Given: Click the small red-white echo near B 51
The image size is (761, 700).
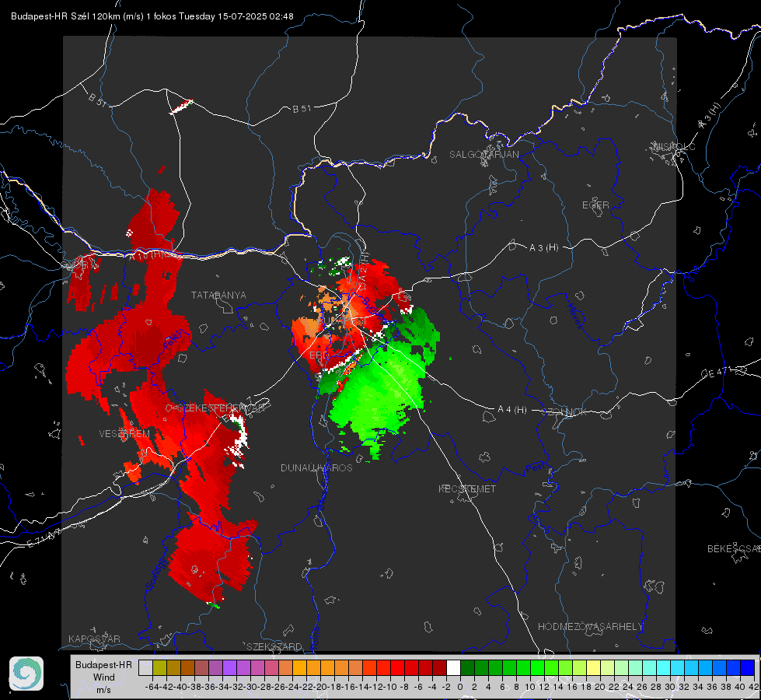Looking at the screenshot, I should click(182, 106).
